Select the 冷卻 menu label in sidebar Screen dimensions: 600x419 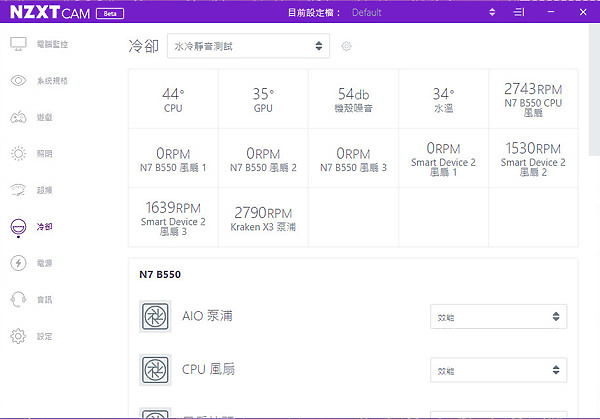pos(44,227)
